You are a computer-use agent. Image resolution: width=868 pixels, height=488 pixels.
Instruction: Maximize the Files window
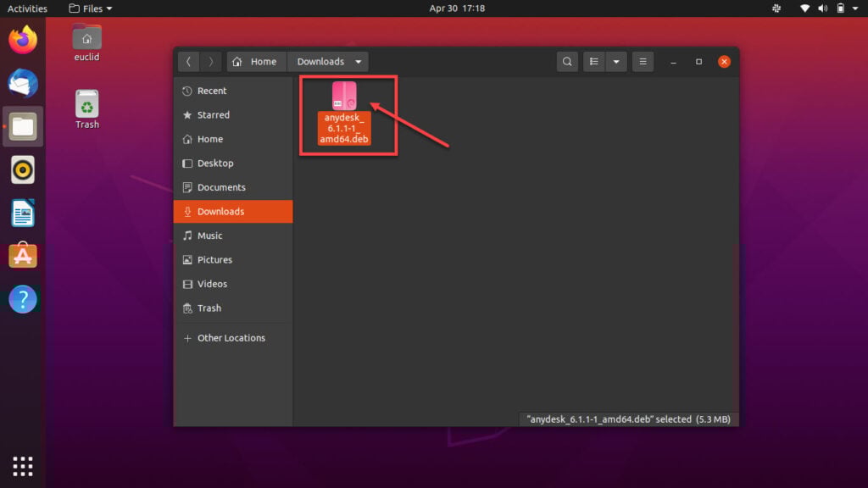[x=698, y=61]
